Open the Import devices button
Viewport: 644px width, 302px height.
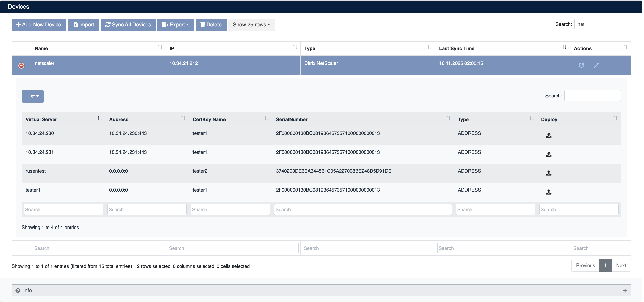click(83, 25)
